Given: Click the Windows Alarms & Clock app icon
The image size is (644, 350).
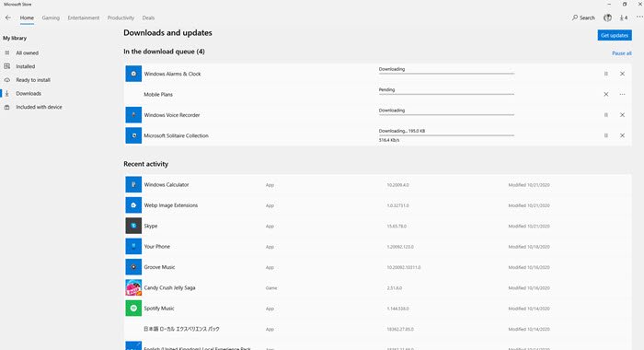Looking at the screenshot, I should click(133, 74).
